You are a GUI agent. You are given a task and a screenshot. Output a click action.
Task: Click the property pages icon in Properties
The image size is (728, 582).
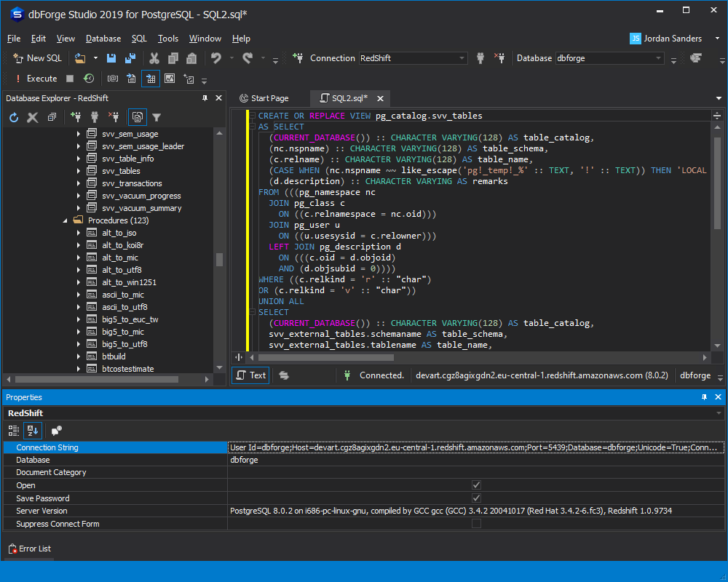pyautogui.click(x=56, y=431)
